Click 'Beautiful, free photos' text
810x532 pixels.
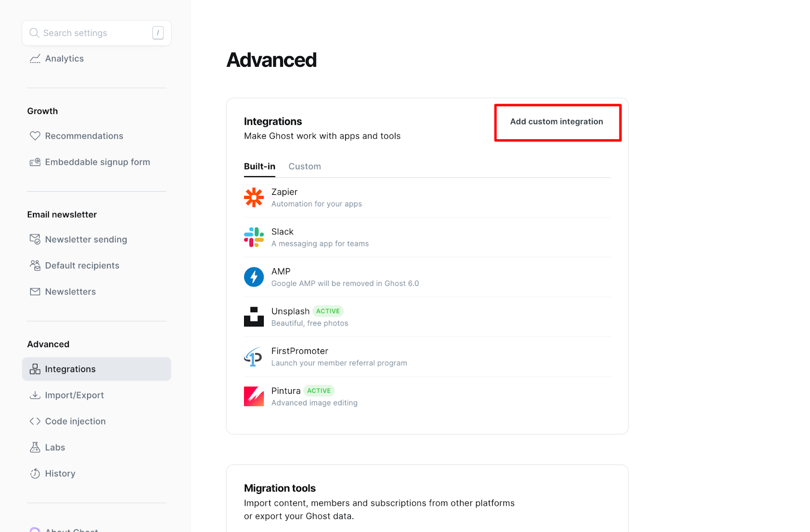(310, 323)
